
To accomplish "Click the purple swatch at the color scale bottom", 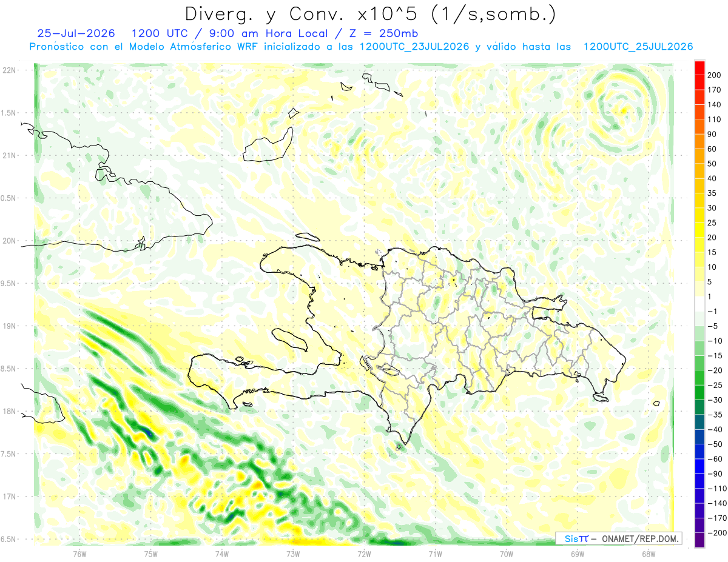I will 699,540.
